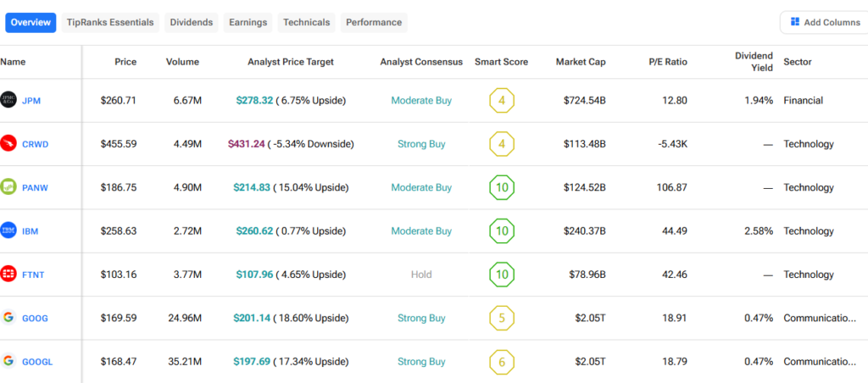Open the Dividends tab
The image size is (868, 383).
[x=191, y=22]
